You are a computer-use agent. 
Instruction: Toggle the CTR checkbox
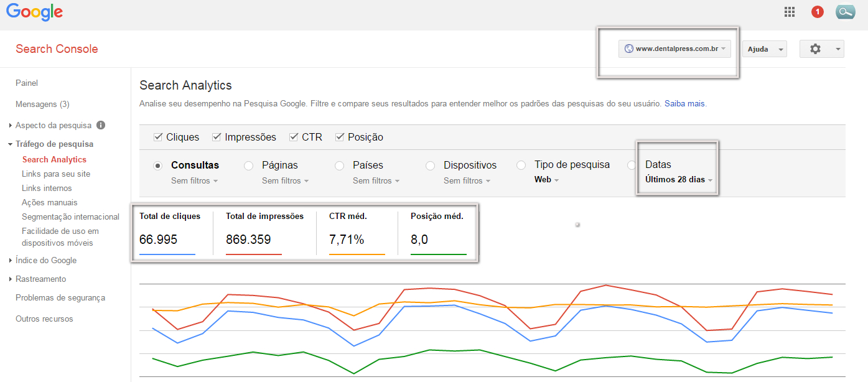(x=294, y=137)
